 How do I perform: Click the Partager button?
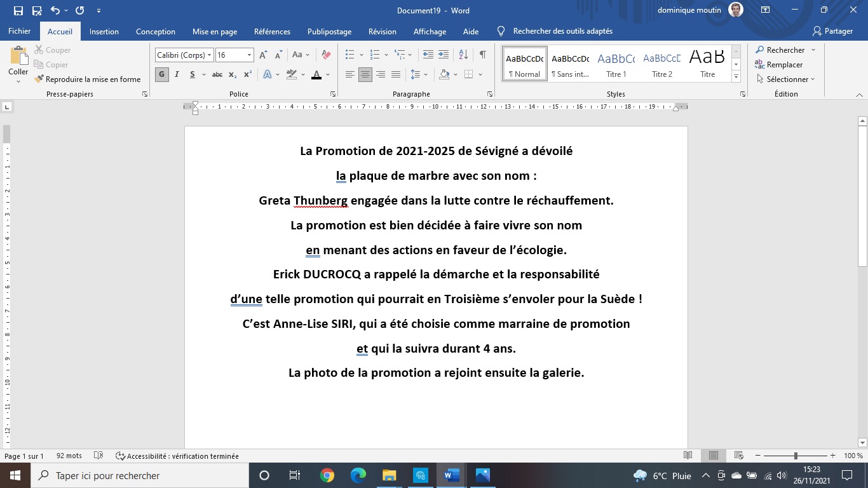833,31
